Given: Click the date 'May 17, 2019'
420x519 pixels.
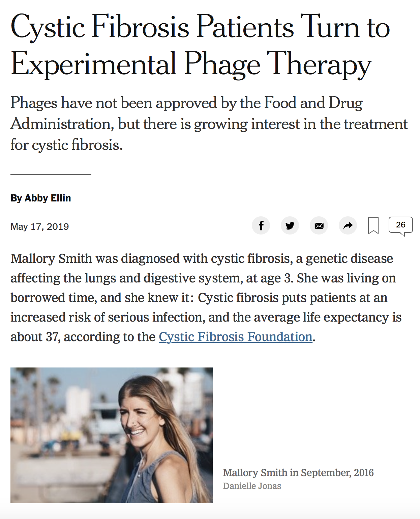Looking at the screenshot, I should pos(39,226).
